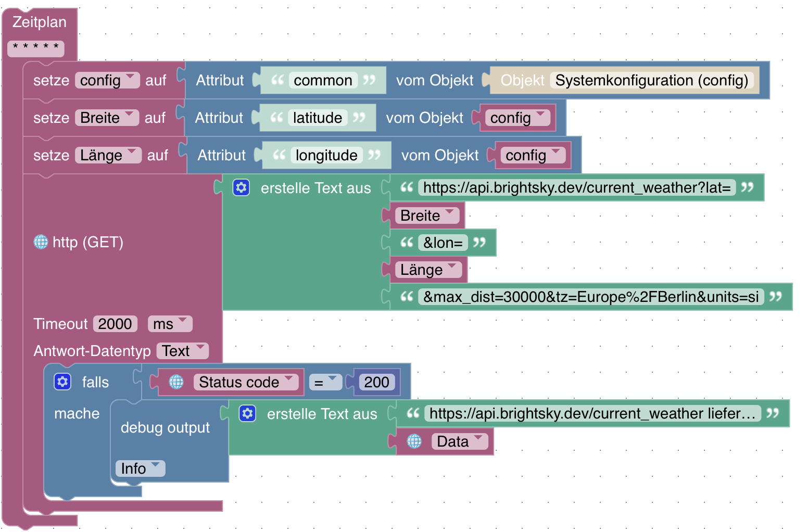Open the 'Data' dropdown
This screenshot has width=808, height=532.
(x=460, y=441)
